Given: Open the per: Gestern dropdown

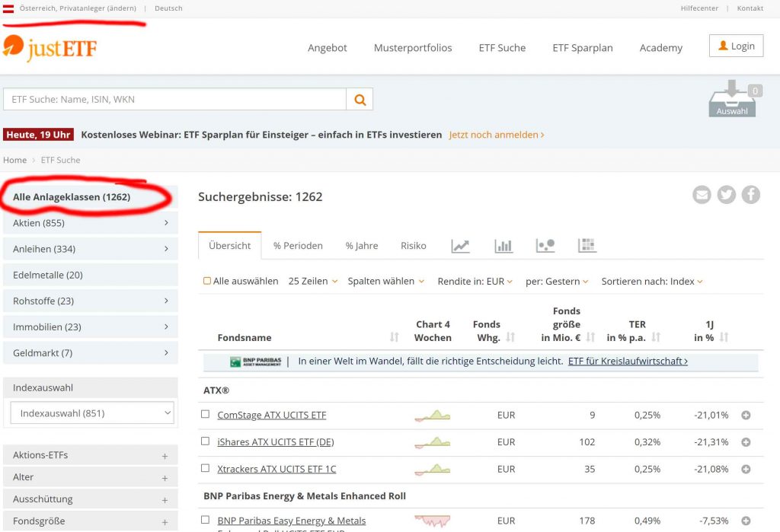Looking at the screenshot, I should tap(557, 282).
